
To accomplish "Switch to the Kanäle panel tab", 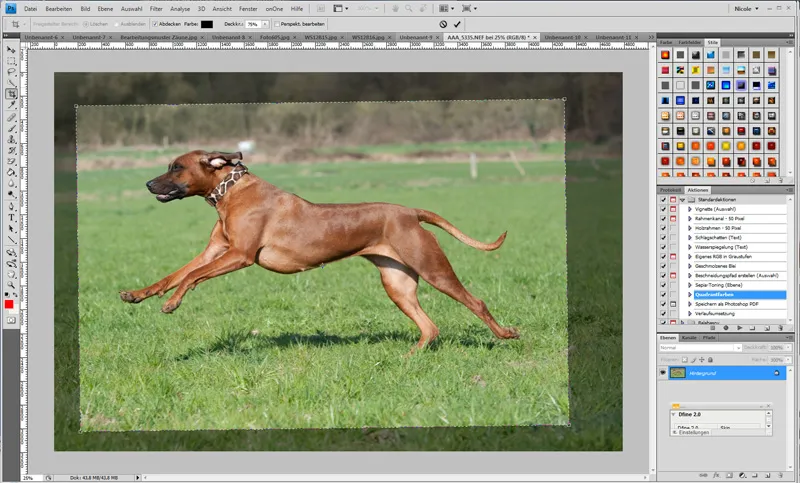I will click(x=689, y=338).
